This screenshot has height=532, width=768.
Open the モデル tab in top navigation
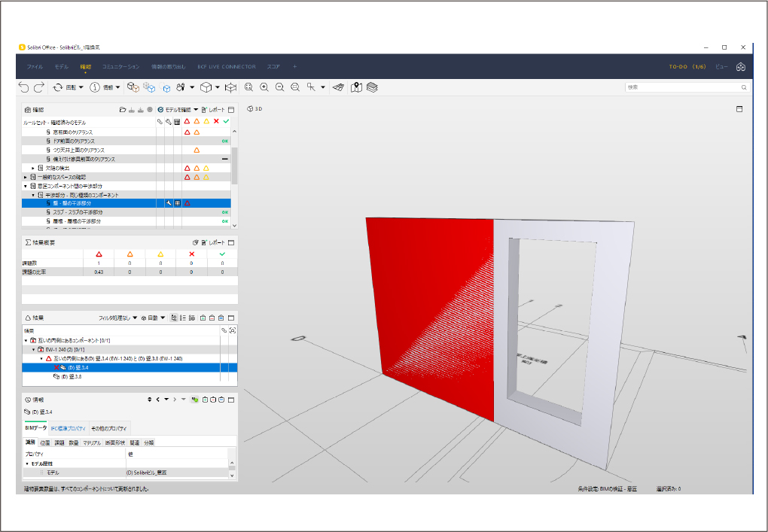click(61, 67)
